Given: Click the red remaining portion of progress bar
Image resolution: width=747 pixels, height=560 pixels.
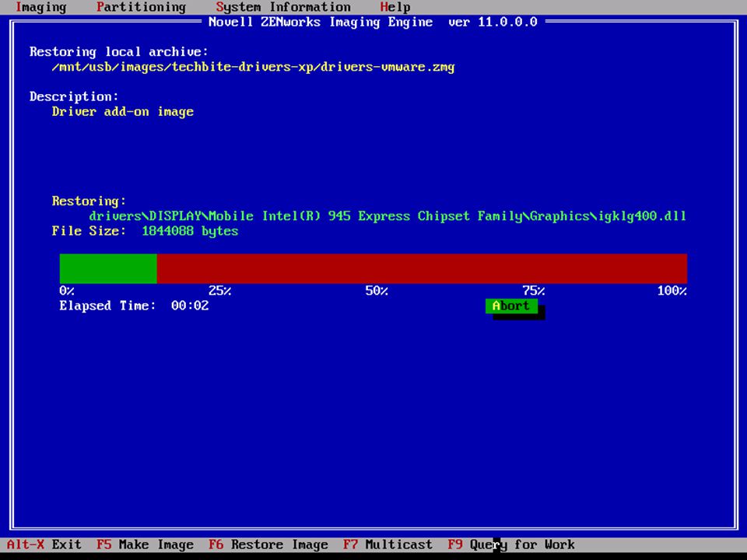Looking at the screenshot, I should 422,268.
